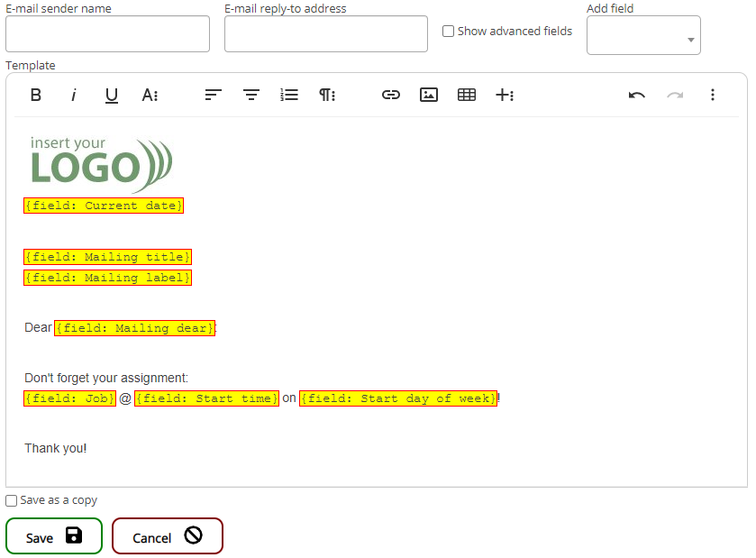Open the paragraph format menu
Image resolution: width=756 pixels, height=558 pixels.
pyautogui.click(x=327, y=95)
